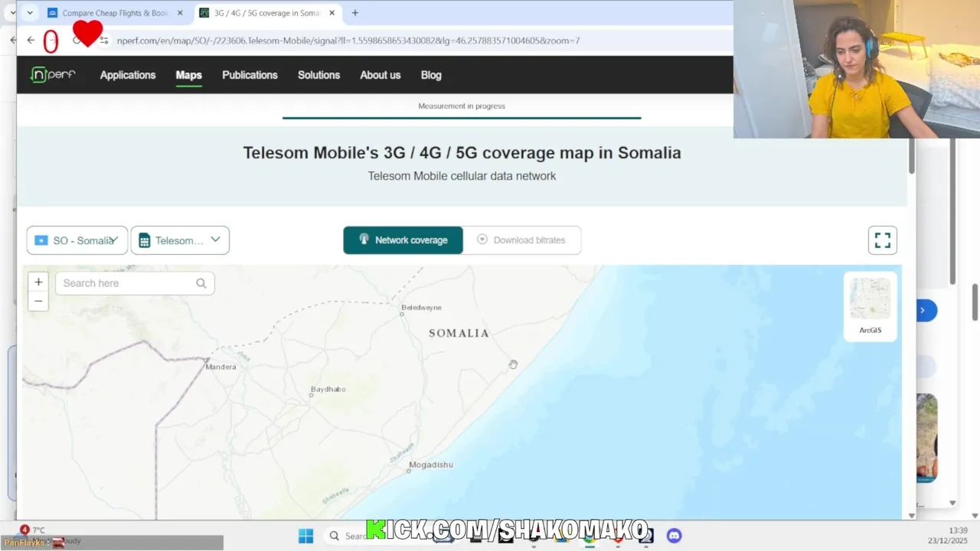980x551 pixels.
Task: Zoom in the map with plus button
Action: click(38, 282)
